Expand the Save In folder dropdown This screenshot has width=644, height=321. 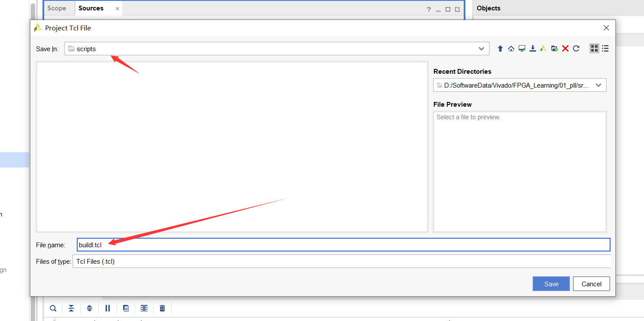point(481,49)
